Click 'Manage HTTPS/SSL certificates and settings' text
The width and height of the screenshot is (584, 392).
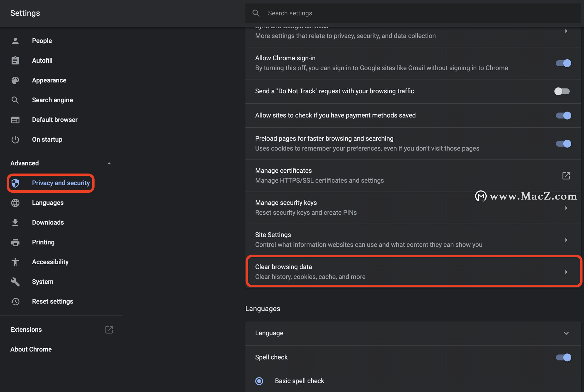(319, 181)
